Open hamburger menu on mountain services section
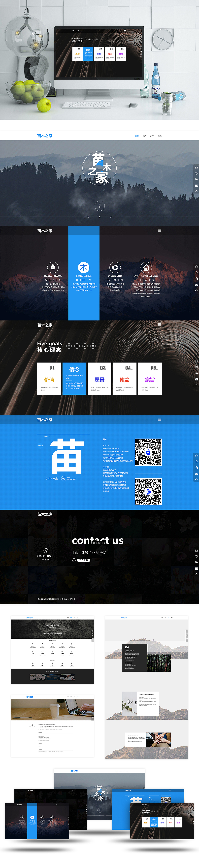 (x=160, y=231)
